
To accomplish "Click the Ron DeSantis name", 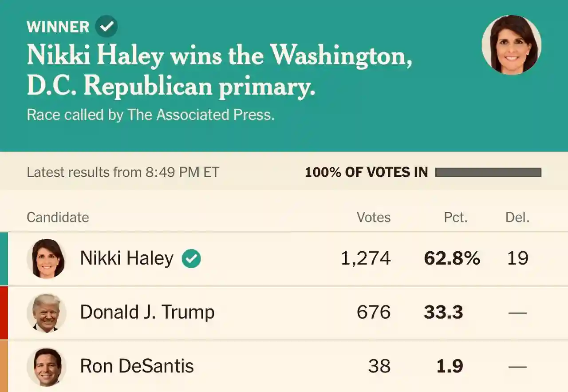I will click(x=137, y=367).
